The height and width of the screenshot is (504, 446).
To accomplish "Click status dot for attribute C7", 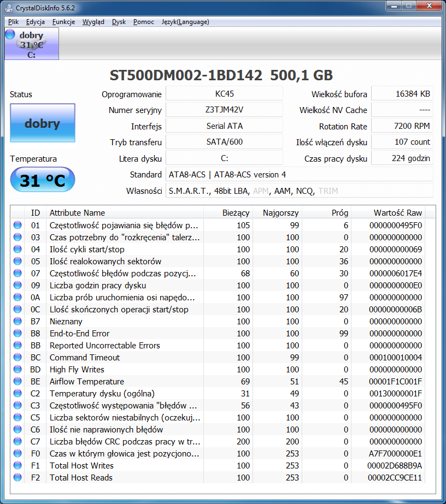I will coord(17,441).
